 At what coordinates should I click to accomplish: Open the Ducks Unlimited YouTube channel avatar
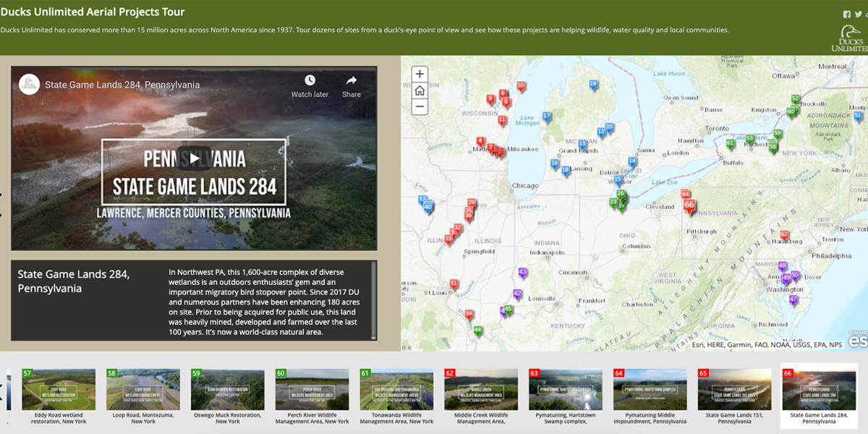(x=29, y=85)
